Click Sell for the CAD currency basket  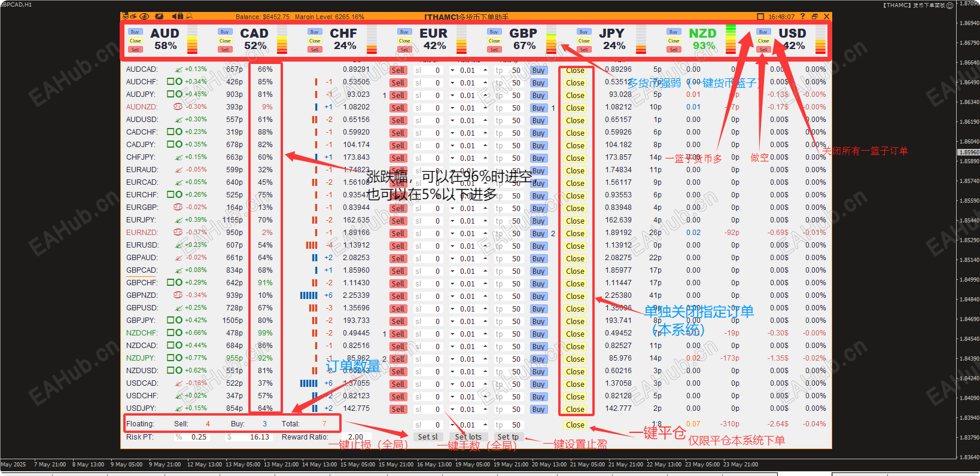click(x=225, y=50)
